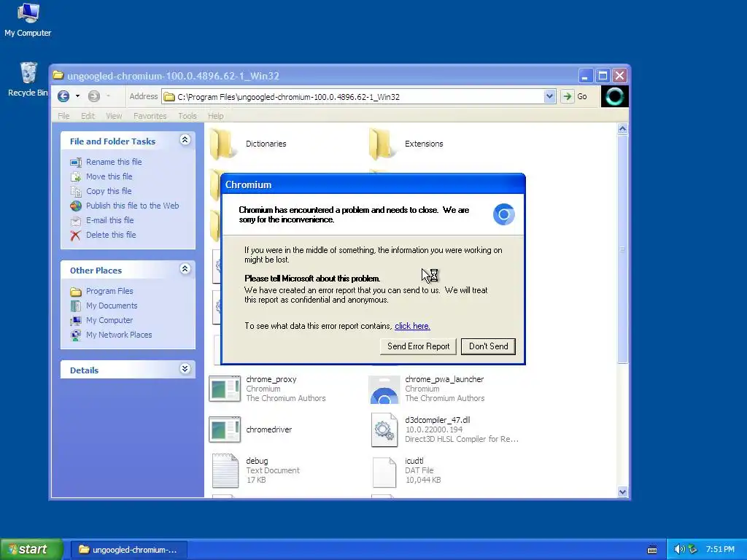Viewport: 747px width, 560px height.
Task: Select the d3dcompiler_47.dll file icon
Action: (x=384, y=430)
